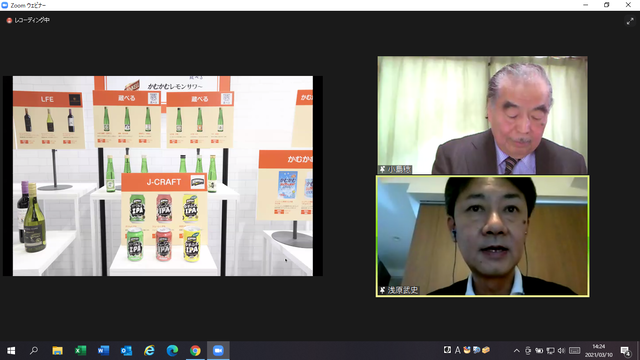Minimize the Zoom webinar window
Viewport: 640px width, 360px height.
point(586,5)
